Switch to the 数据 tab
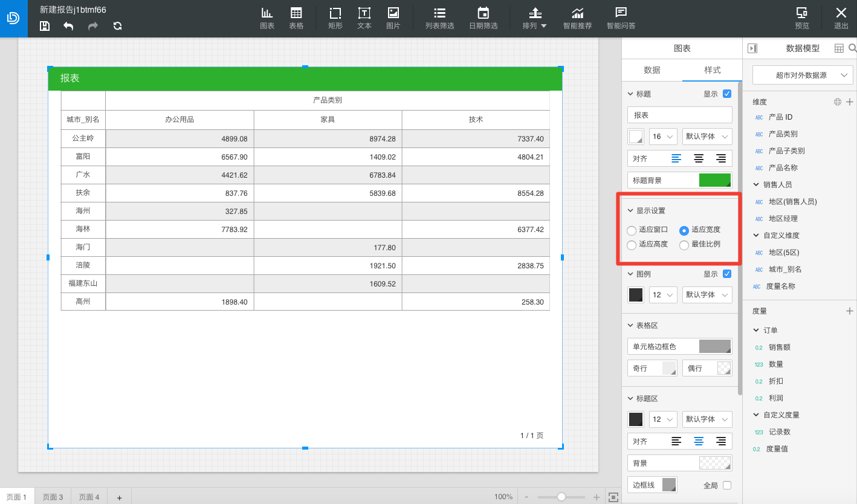Image resolution: width=857 pixels, height=504 pixels. (652, 70)
